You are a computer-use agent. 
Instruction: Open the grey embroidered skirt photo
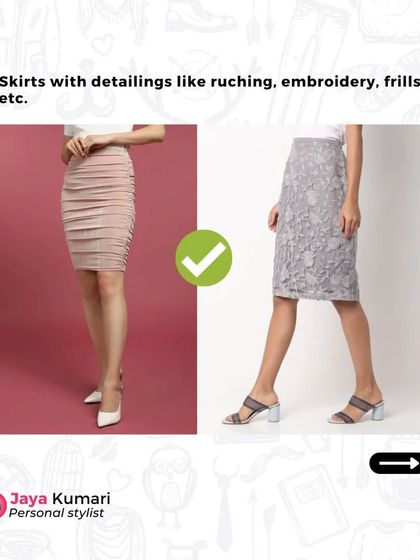coord(309,279)
